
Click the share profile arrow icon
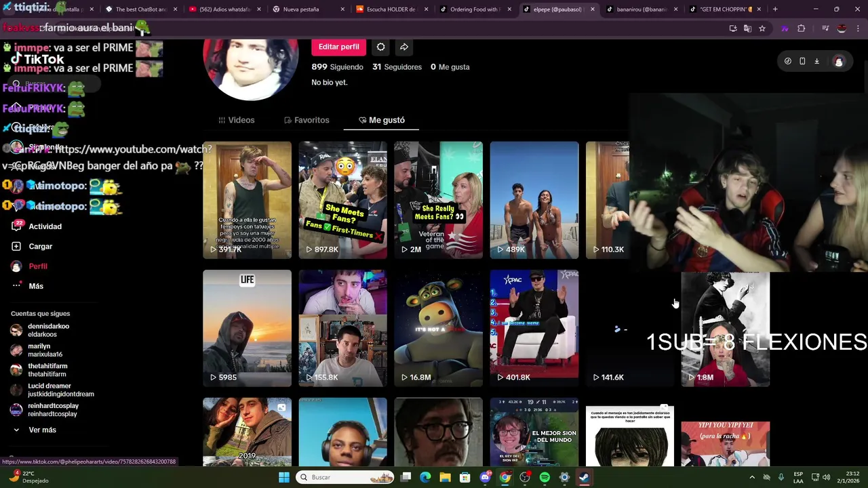403,47
